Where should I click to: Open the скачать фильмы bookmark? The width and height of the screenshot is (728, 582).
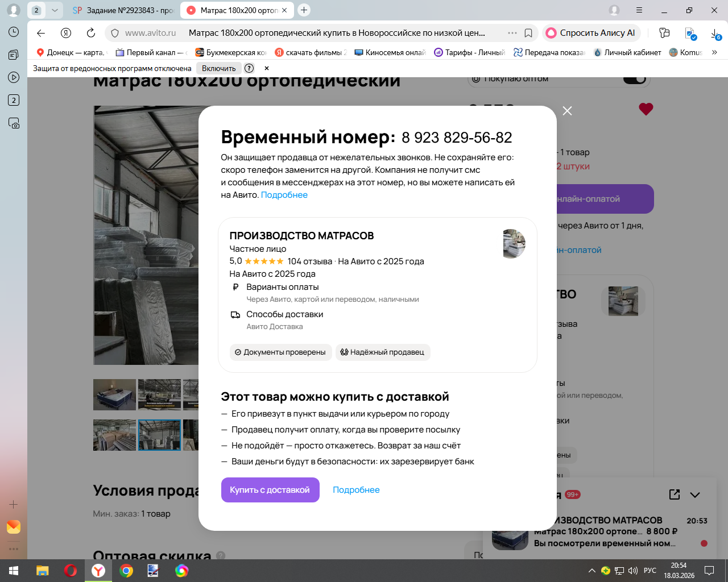coord(311,52)
